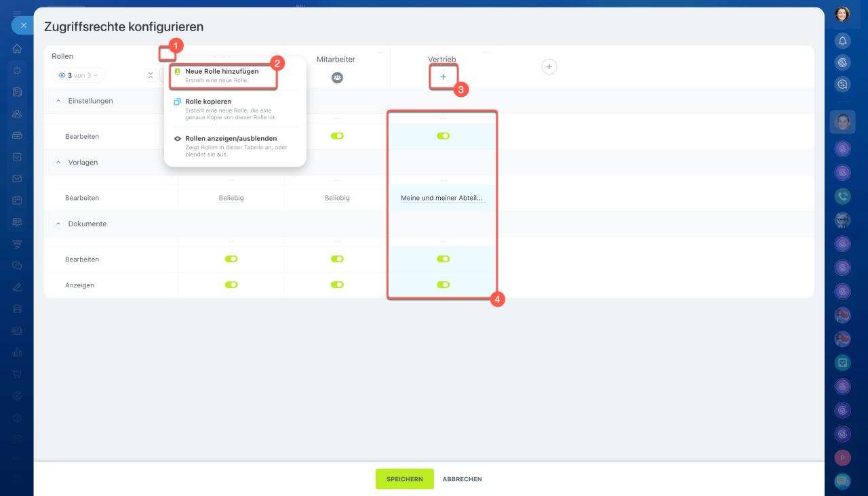Click the Anzeigen row label under Dokumente

[79, 285]
